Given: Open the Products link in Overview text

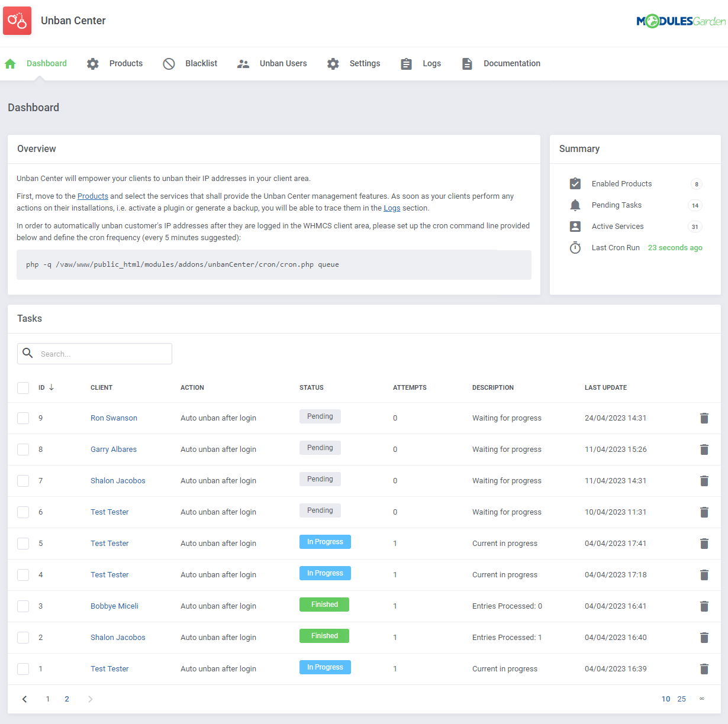Looking at the screenshot, I should [93, 196].
